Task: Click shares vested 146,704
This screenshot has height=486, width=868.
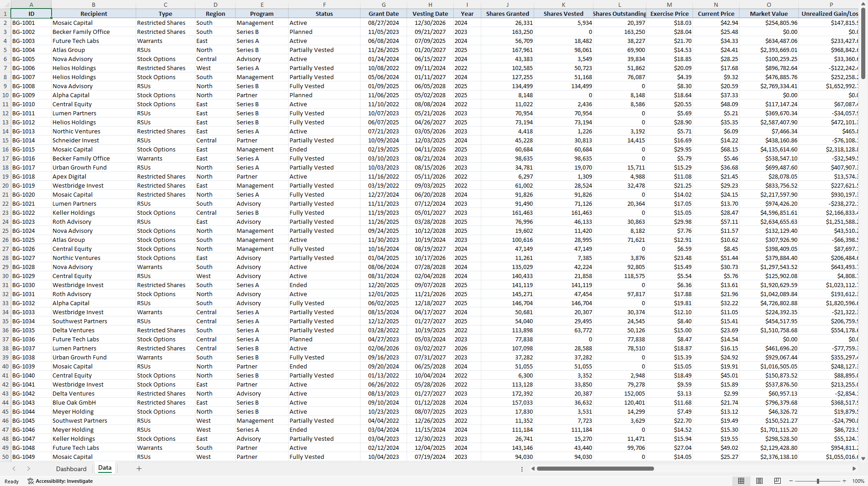Action: click(x=564, y=303)
